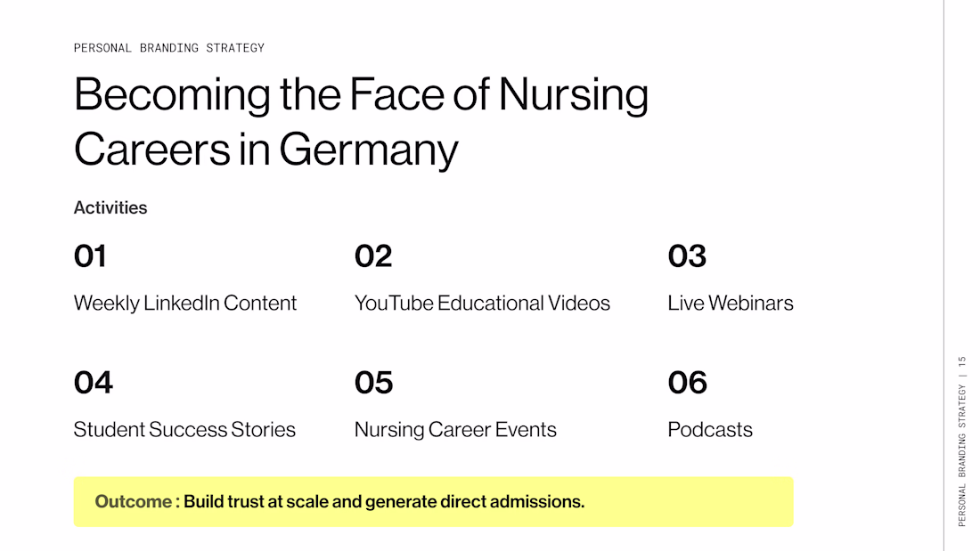Click the vertical page number footer text
980x551 pixels.
pyautogui.click(x=962, y=441)
